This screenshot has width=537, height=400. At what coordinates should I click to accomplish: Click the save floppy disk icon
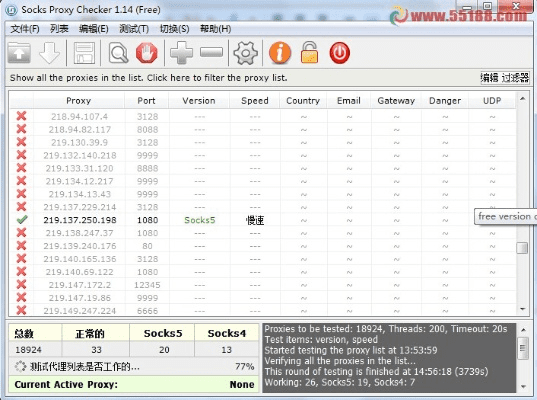click(84, 53)
